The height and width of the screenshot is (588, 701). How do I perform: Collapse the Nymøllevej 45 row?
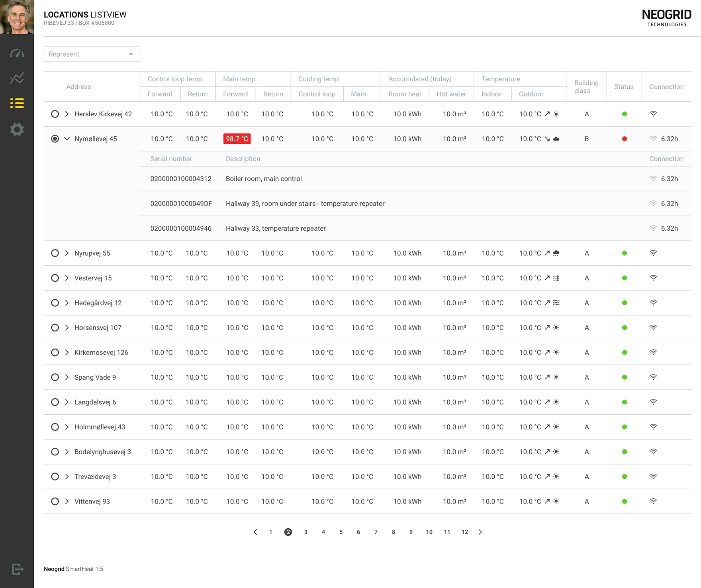pyautogui.click(x=67, y=139)
